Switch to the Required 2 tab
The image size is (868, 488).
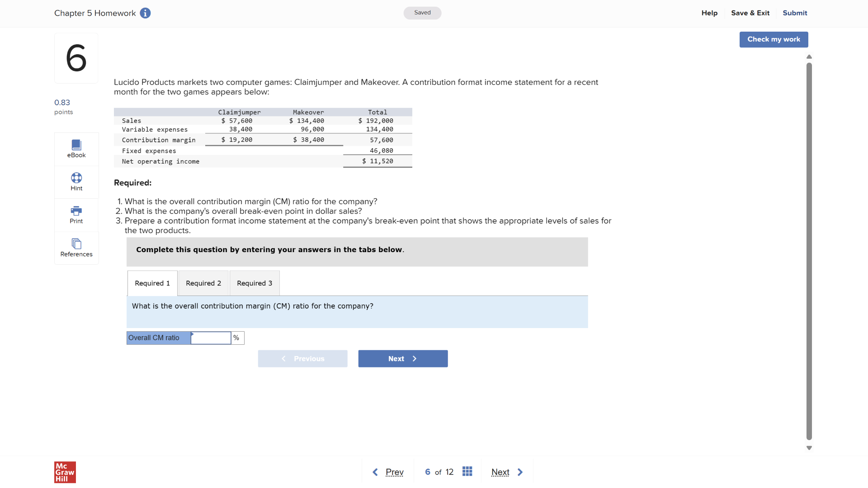[203, 283]
